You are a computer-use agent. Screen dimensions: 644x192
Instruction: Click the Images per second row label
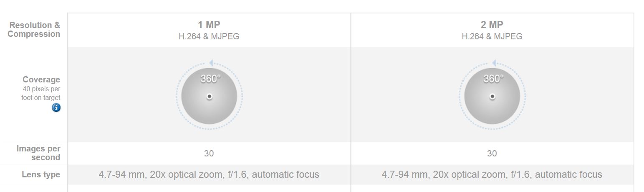(38, 153)
